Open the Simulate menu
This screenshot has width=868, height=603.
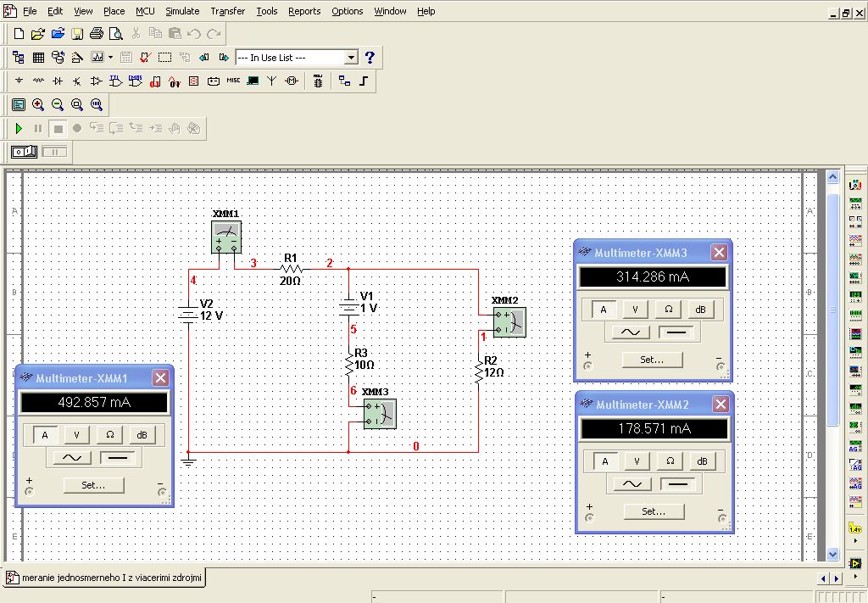tap(182, 11)
